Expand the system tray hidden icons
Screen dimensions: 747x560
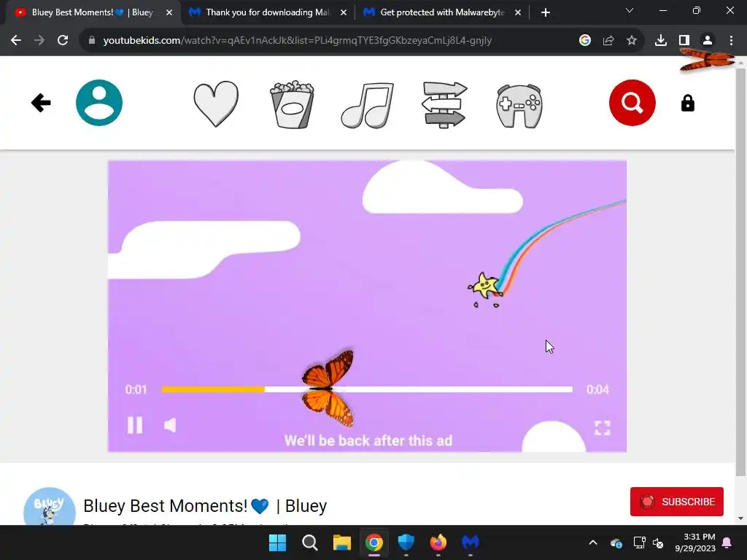pyautogui.click(x=593, y=542)
